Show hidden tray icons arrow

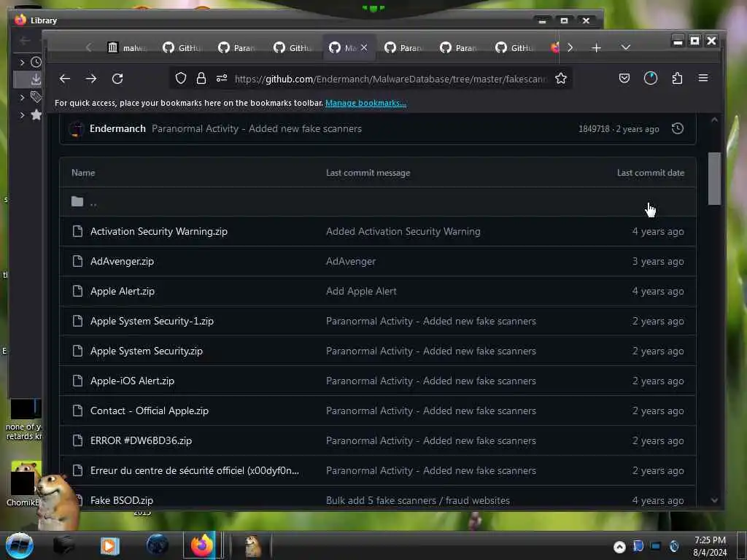pyautogui.click(x=619, y=547)
